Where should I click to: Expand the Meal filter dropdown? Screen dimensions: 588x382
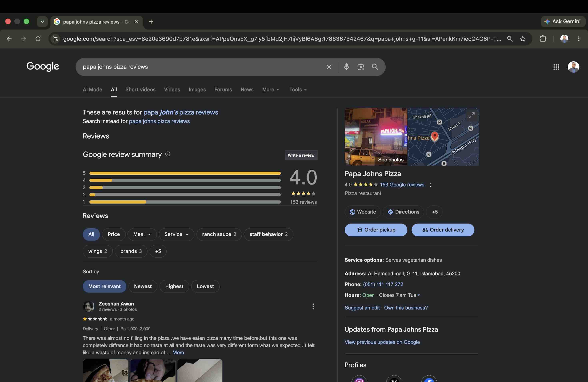[142, 234]
